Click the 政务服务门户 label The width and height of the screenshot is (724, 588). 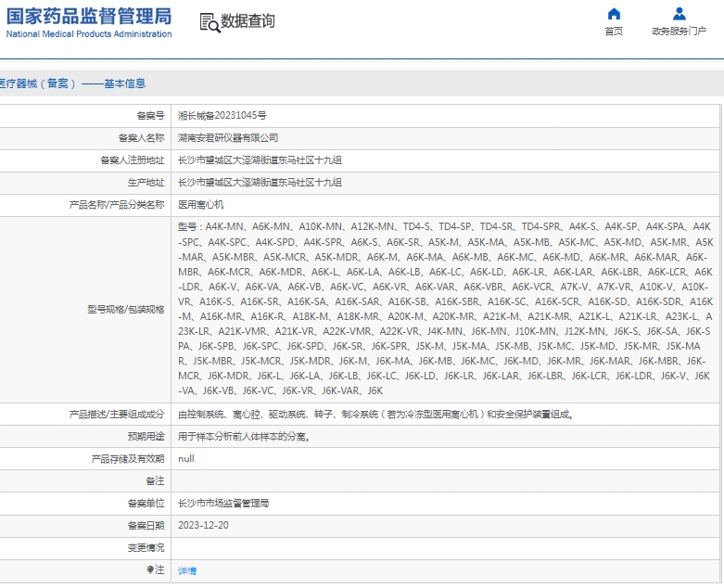point(679,32)
